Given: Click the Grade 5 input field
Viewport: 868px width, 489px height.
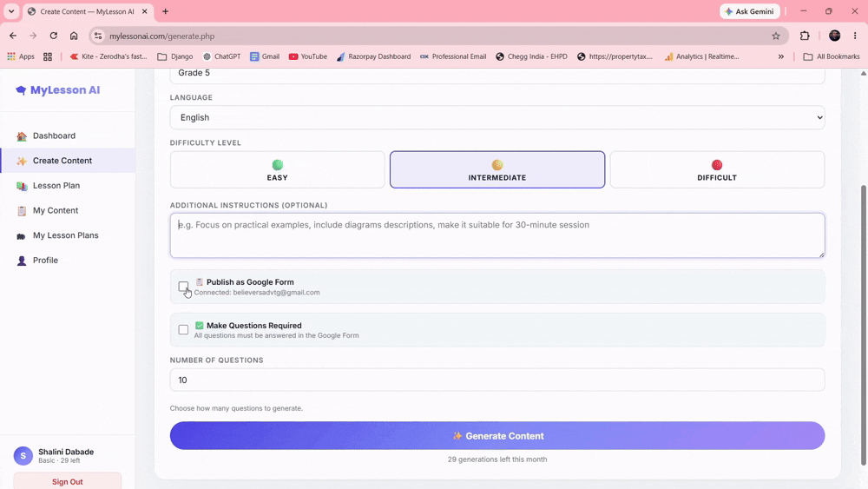Looking at the screenshot, I should [497, 76].
